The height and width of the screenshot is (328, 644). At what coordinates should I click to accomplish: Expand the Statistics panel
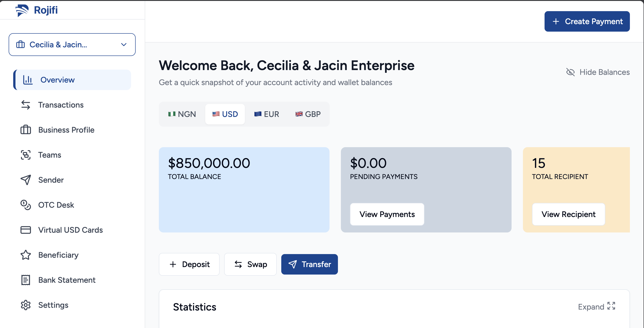(x=597, y=307)
